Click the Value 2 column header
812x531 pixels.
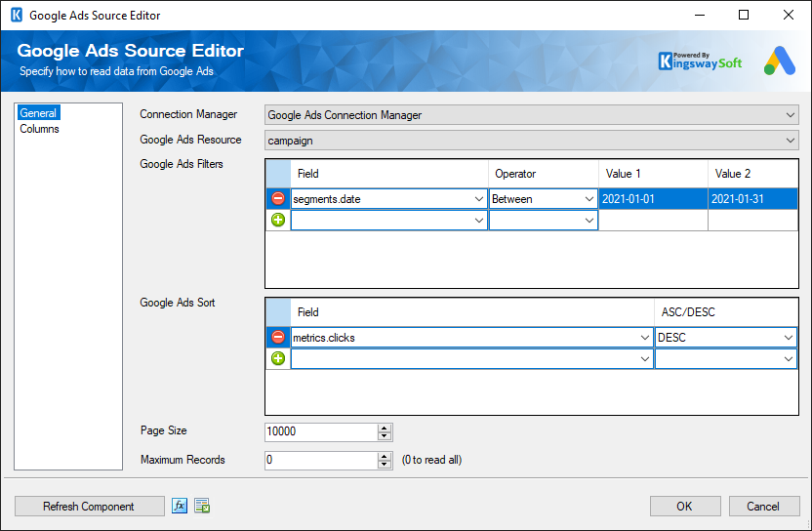coord(753,174)
